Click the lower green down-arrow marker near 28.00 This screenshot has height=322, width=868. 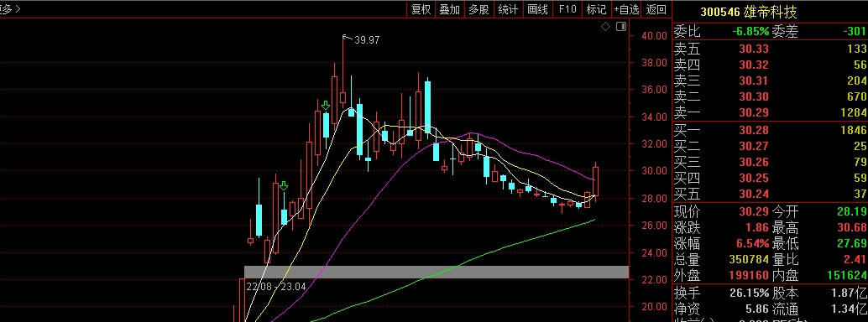tap(284, 186)
